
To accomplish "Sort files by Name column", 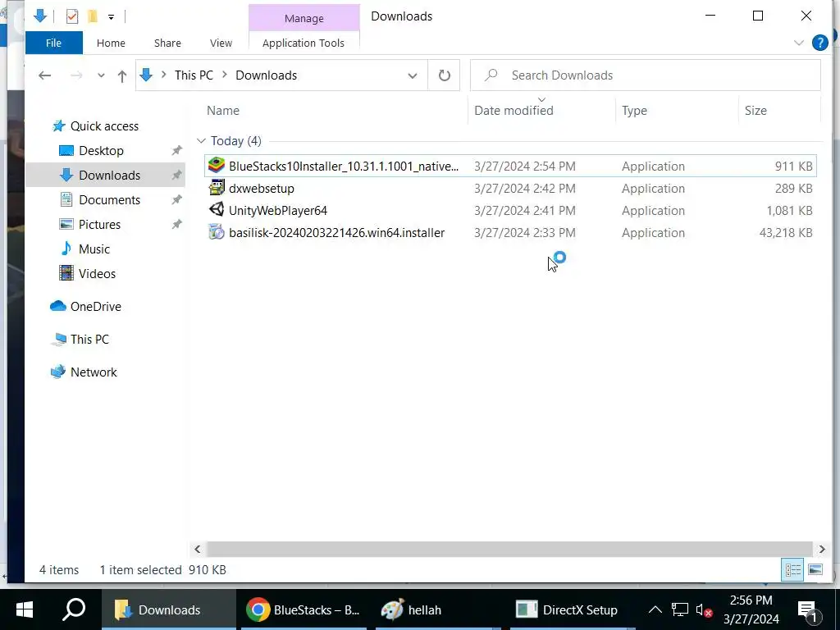I will 223,111.
